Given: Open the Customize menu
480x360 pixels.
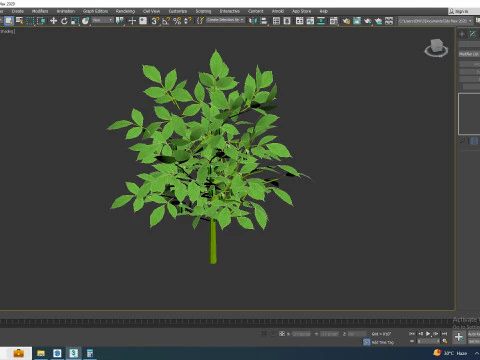Looking at the screenshot, I should point(178,11).
